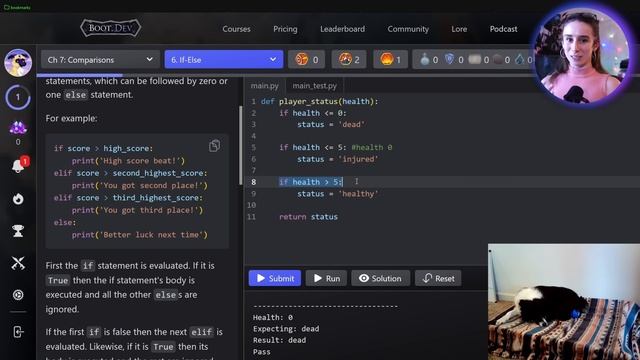Click the dog camera video overlay
Screen dimensions: 640x360
coord(564,302)
